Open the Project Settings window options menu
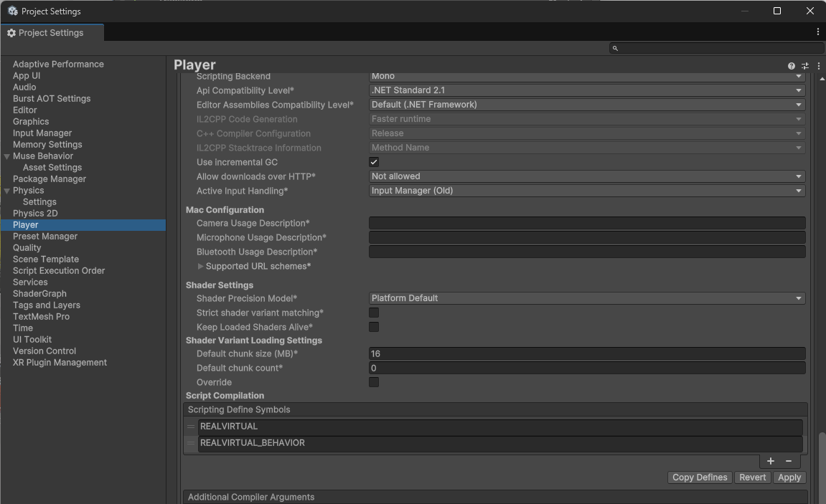 tap(818, 32)
